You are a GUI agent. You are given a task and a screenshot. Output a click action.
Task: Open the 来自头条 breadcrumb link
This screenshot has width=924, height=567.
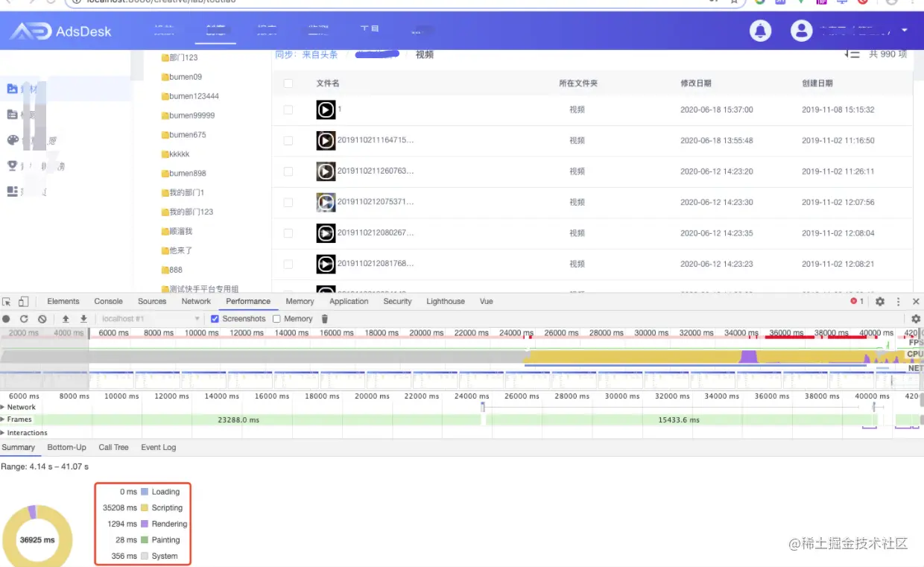coord(320,54)
